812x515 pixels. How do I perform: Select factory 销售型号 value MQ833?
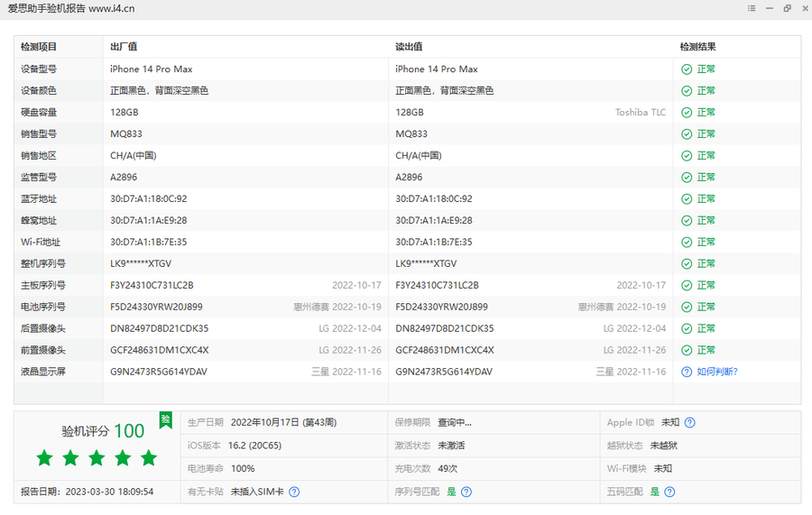[x=125, y=134]
